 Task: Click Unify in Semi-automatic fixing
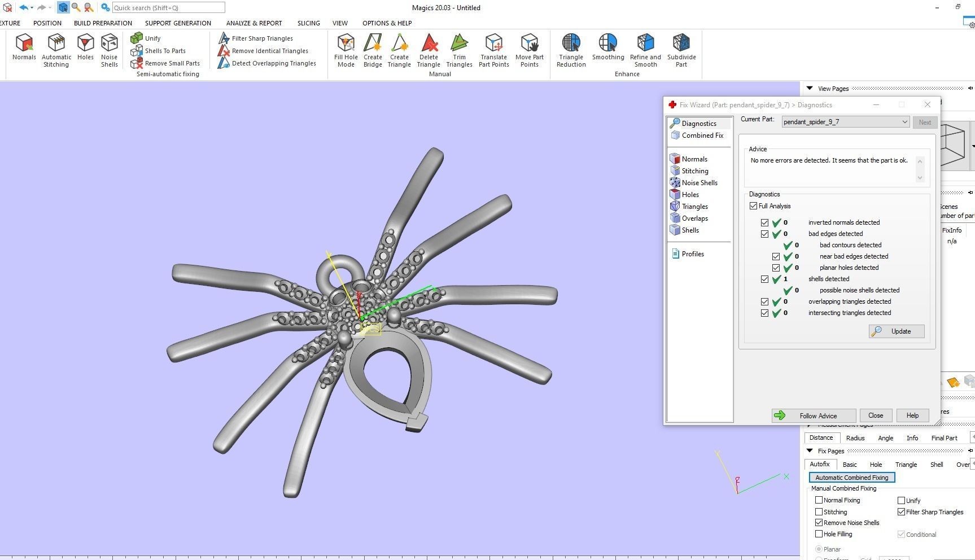click(146, 38)
